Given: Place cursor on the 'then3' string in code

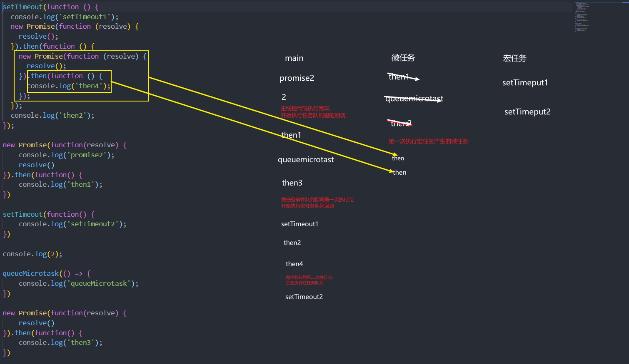Looking at the screenshot, I should tap(81, 342).
